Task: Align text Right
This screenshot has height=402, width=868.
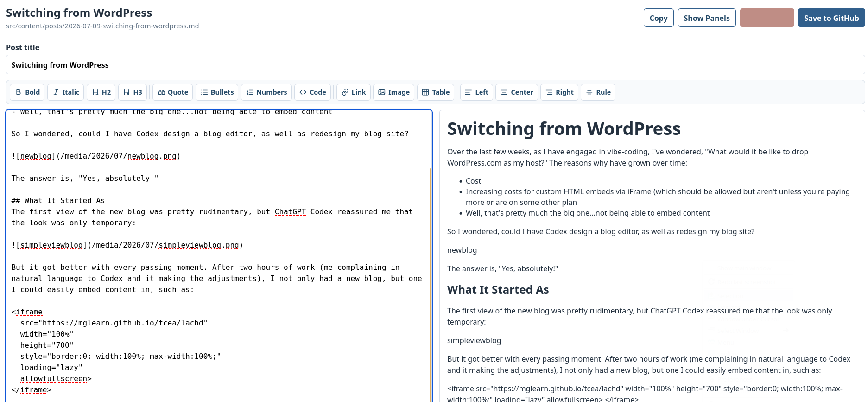Action: coord(559,92)
